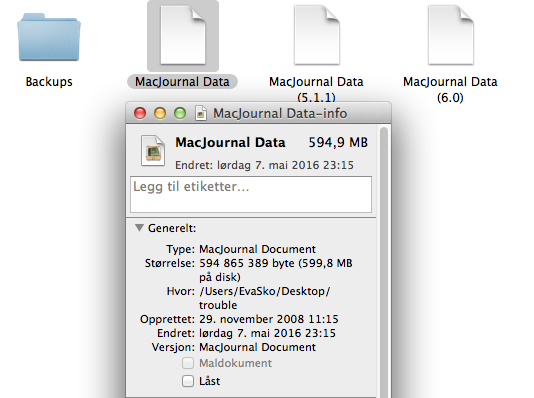The height and width of the screenshot is (398, 534).
Task: Click the Type value MacJournal Document
Action: pos(257,249)
